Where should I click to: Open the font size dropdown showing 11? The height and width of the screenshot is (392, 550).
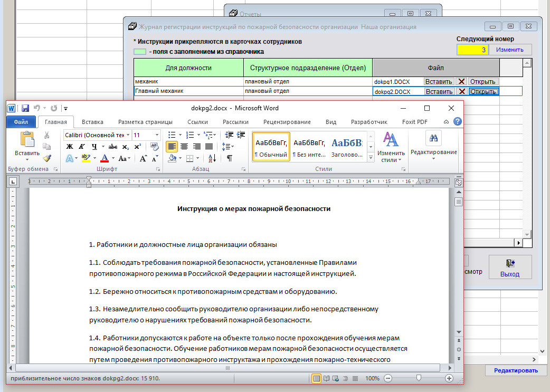(x=157, y=135)
